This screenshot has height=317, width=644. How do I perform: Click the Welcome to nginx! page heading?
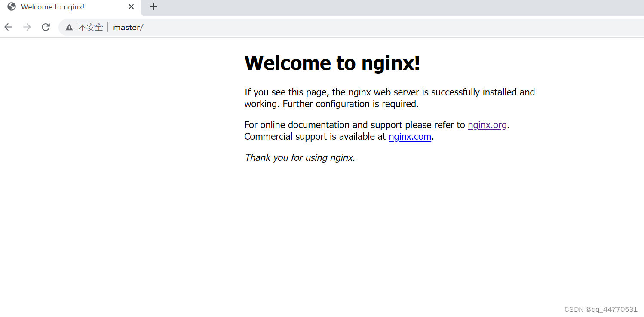[x=332, y=63]
